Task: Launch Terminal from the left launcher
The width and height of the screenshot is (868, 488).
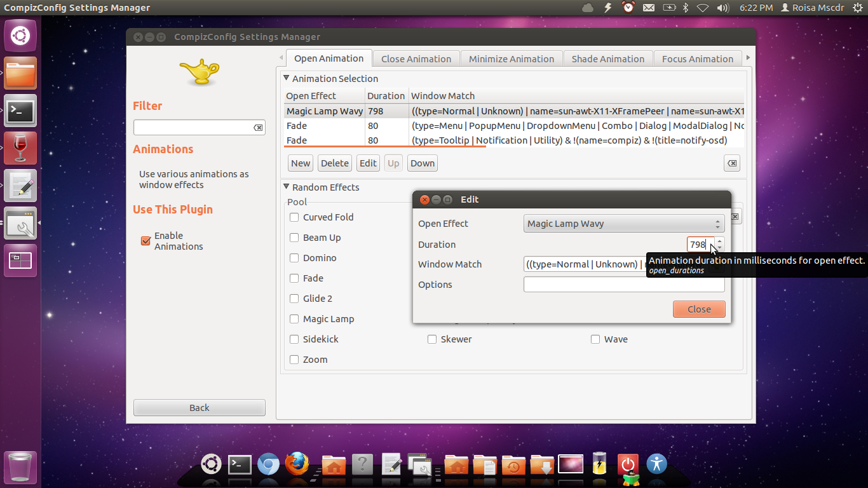Action: coord(20,111)
